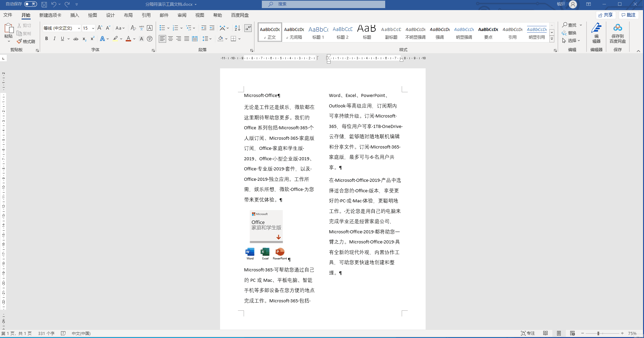Open the Font (字体) dialog launcher
Image resolution: width=644 pixels, height=338 pixels.
coord(153,50)
